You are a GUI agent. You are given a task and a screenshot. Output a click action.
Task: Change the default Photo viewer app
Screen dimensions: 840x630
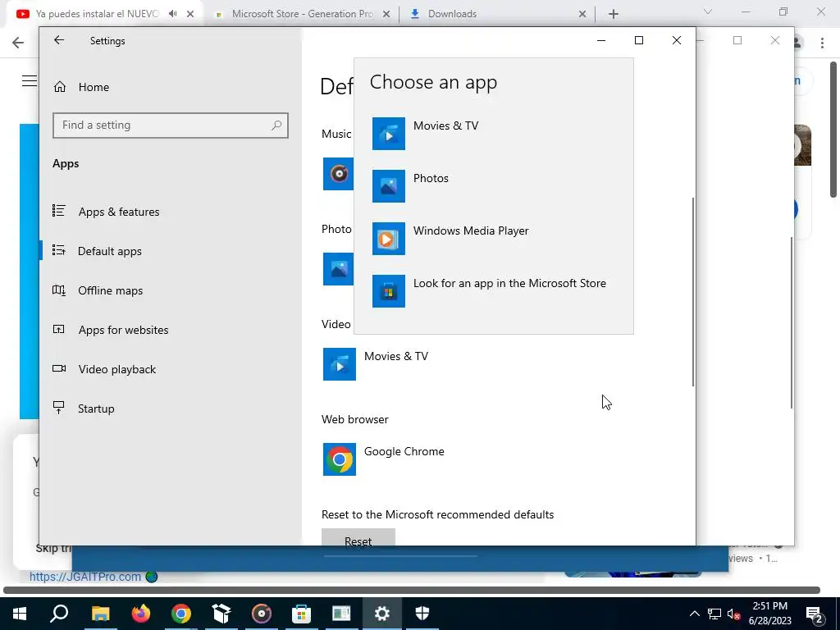point(338,269)
